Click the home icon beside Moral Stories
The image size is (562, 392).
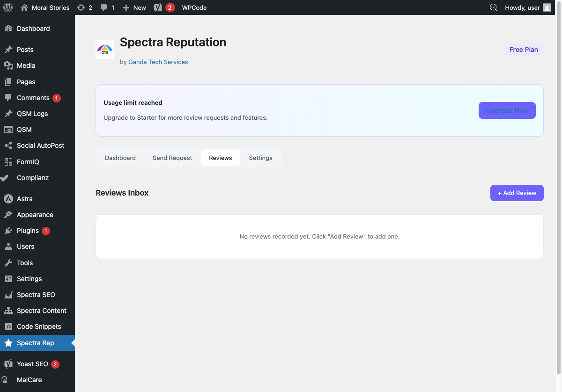pyautogui.click(x=24, y=7)
